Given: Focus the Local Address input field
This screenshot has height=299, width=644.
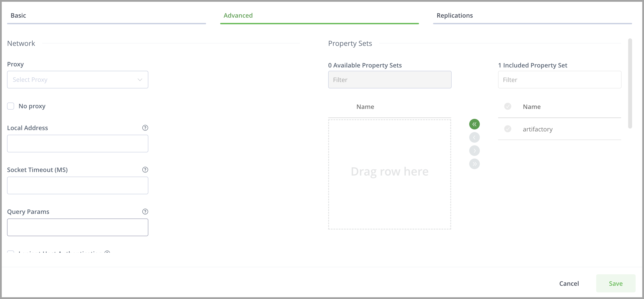Looking at the screenshot, I should point(78,144).
